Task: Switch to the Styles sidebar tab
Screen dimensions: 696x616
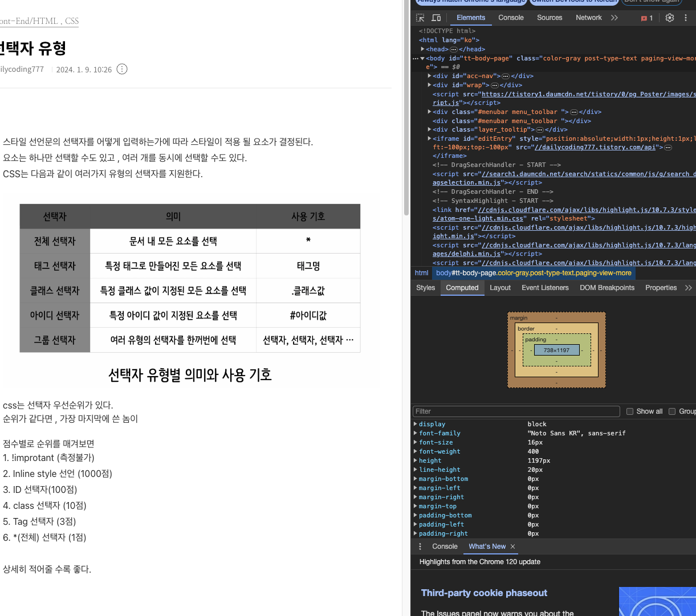Action: 425,288
